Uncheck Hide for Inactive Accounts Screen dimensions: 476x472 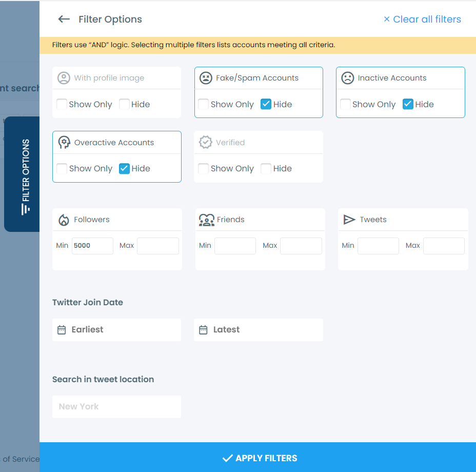click(408, 104)
